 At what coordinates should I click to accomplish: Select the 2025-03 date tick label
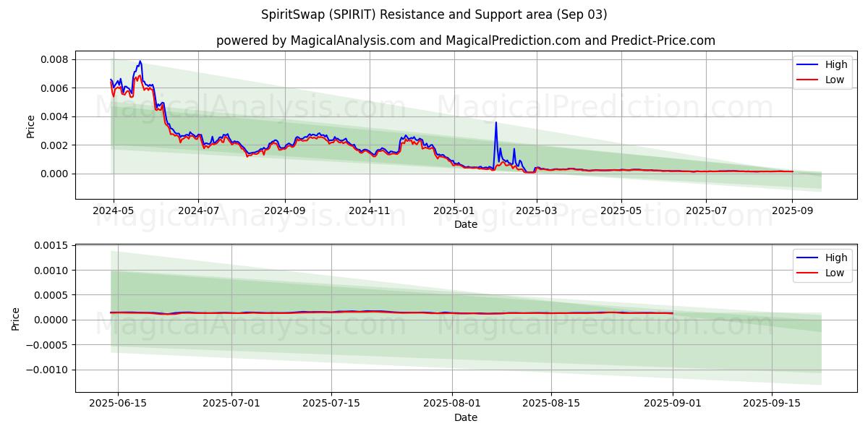click(x=536, y=211)
